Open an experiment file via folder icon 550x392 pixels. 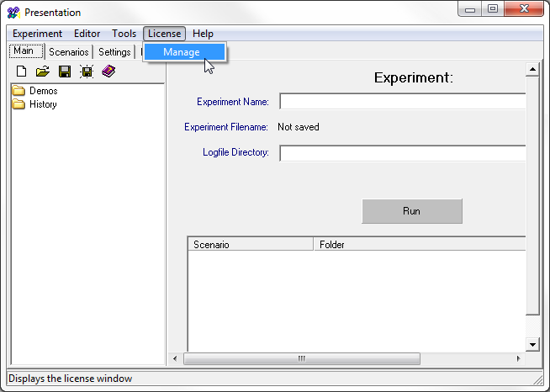(x=43, y=72)
